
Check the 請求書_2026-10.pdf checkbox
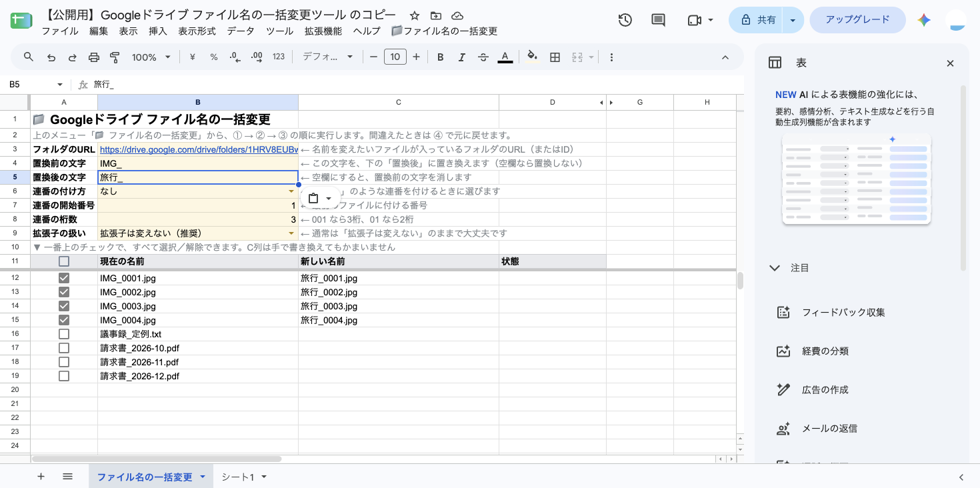pos(64,348)
